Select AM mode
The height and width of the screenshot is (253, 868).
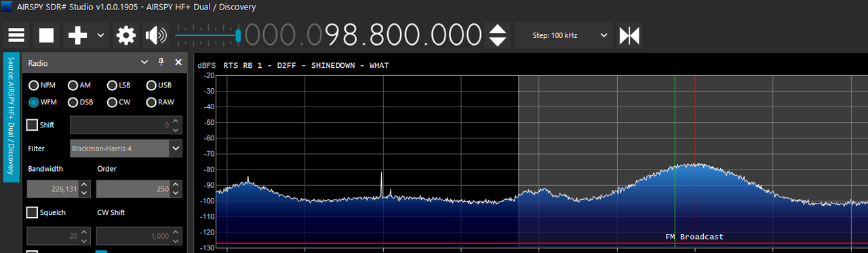(x=79, y=85)
